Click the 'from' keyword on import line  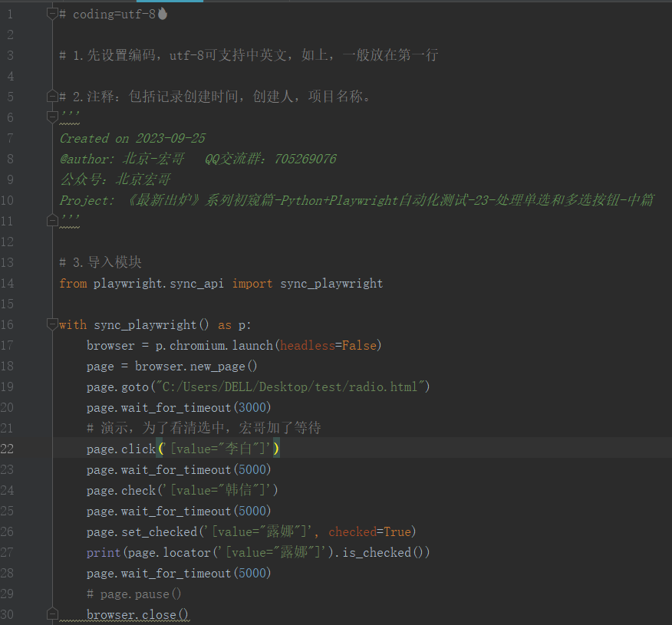click(74, 283)
